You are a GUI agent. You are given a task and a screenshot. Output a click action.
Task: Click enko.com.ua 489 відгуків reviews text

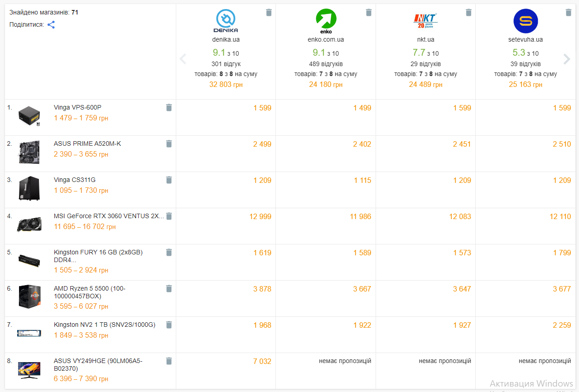click(x=326, y=64)
